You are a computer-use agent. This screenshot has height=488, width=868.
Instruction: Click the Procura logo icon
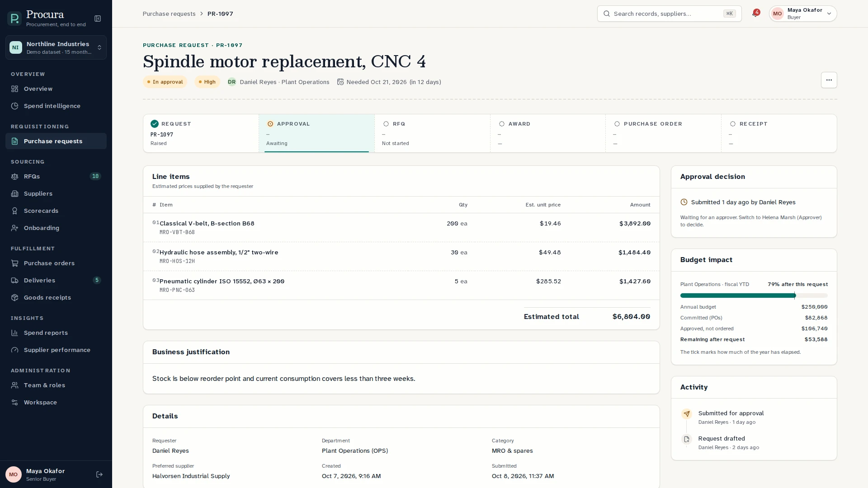(14, 19)
